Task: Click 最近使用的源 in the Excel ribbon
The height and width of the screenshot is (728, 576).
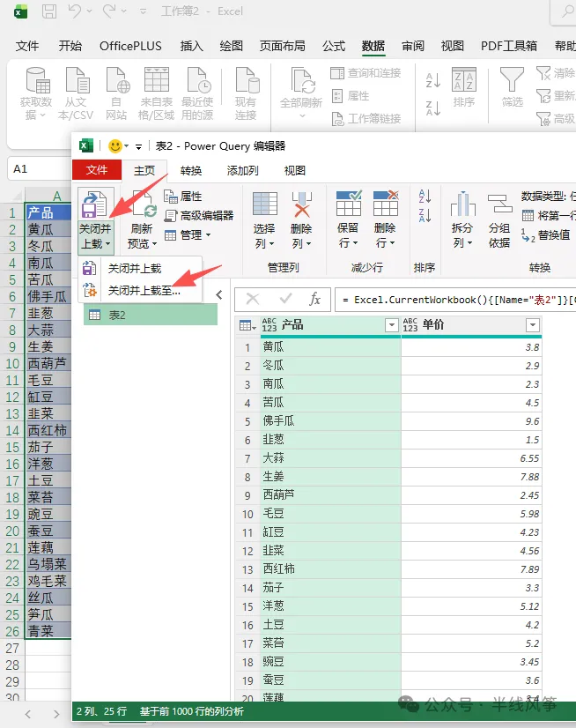Action: click(x=197, y=93)
